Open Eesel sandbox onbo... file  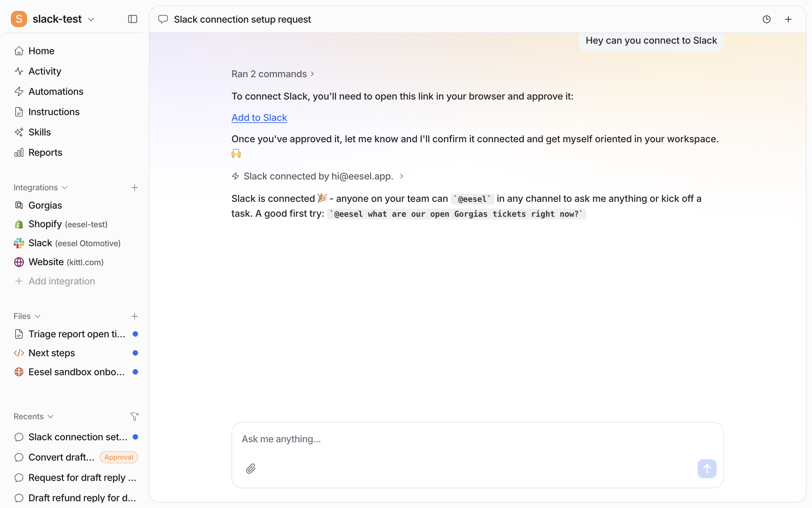coord(74,372)
